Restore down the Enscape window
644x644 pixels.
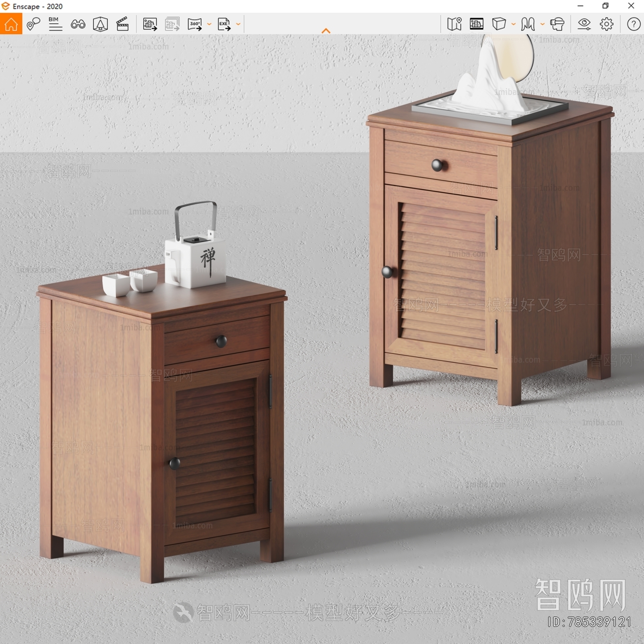(605, 6)
